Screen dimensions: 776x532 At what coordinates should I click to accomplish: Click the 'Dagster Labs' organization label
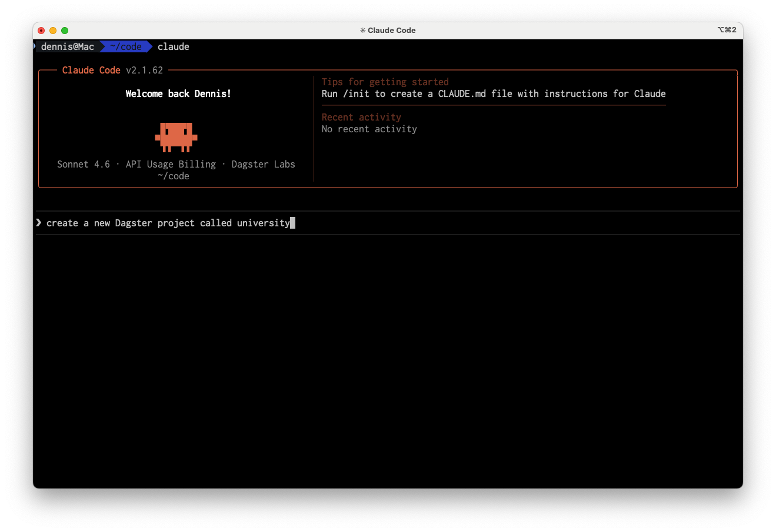pyautogui.click(x=263, y=164)
